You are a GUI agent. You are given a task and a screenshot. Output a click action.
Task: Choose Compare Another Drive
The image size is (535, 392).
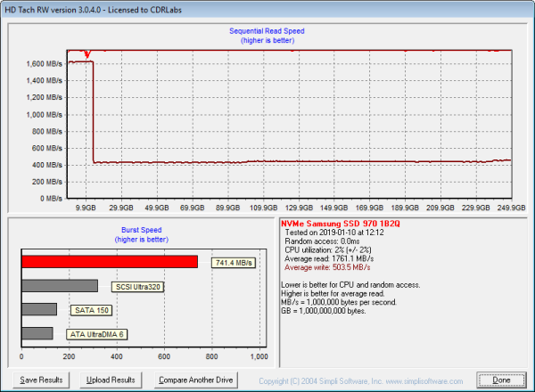coord(196,380)
